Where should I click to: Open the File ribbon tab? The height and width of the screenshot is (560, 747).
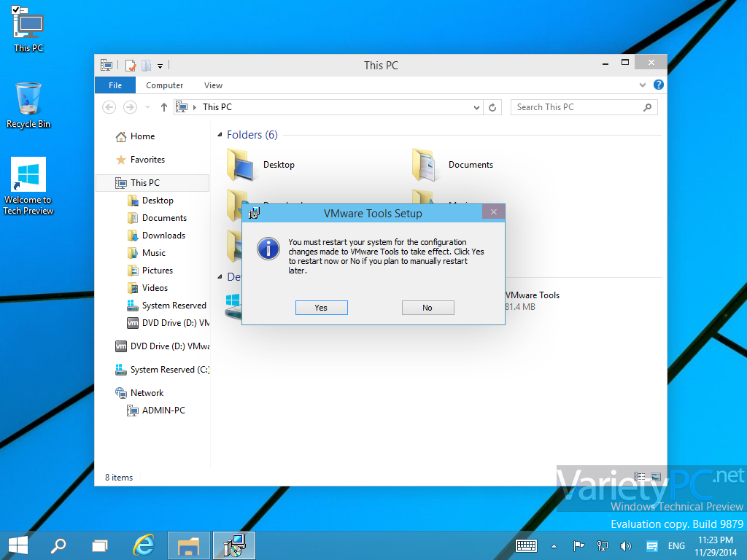click(x=115, y=85)
